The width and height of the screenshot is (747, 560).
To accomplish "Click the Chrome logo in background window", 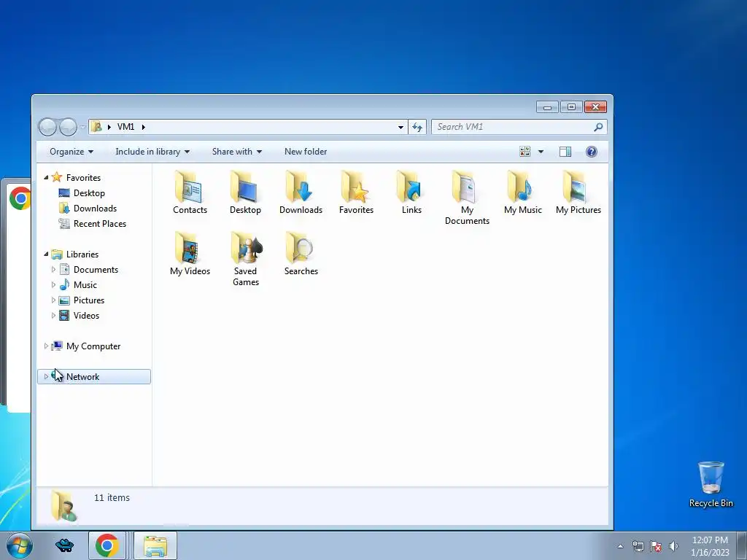I will (20, 198).
